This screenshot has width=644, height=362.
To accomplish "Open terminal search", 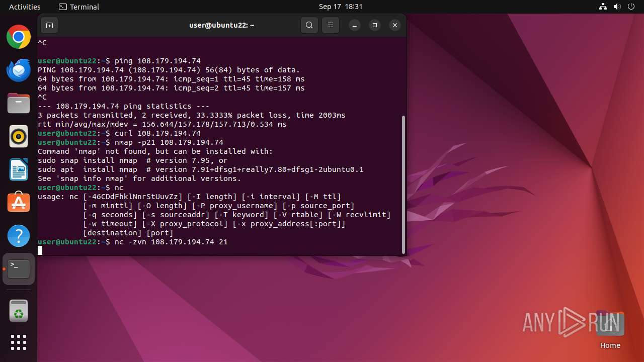I will pyautogui.click(x=309, y=25).
